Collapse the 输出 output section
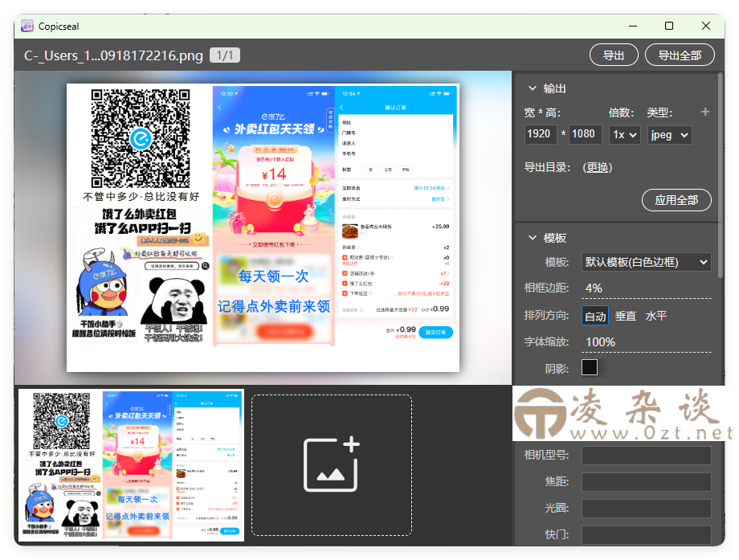 533,88
